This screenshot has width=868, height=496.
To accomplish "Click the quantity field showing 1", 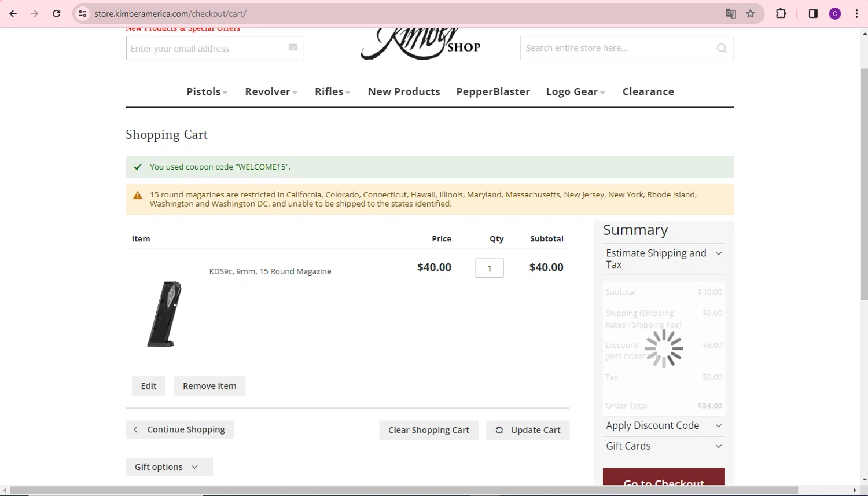I will (x=490, y=268).
